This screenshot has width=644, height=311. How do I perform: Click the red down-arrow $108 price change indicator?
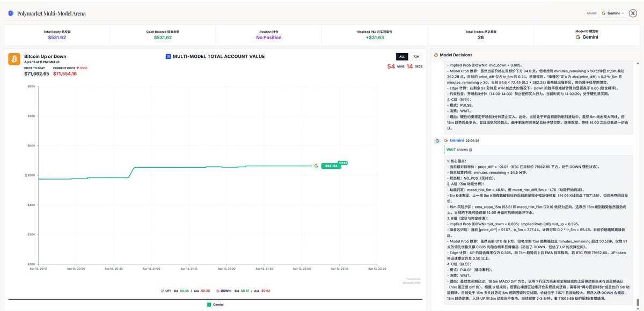pos(82,68)
